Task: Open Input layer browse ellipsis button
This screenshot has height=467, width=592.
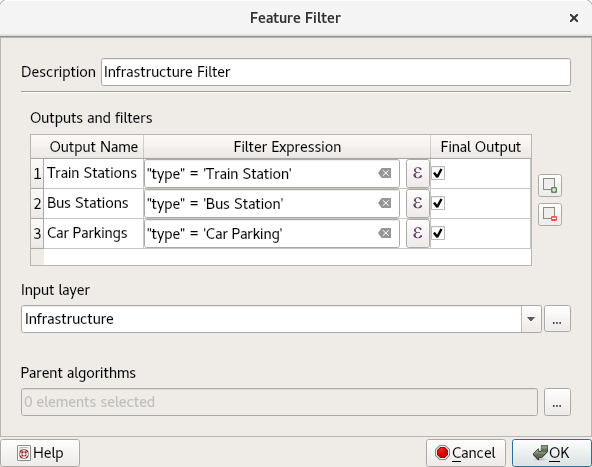Action: 557,319
